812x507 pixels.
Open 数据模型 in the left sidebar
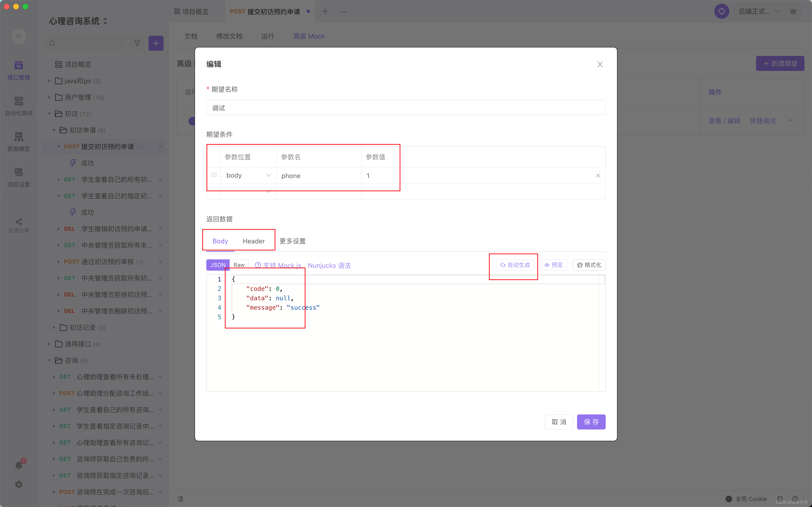[19, 141]
